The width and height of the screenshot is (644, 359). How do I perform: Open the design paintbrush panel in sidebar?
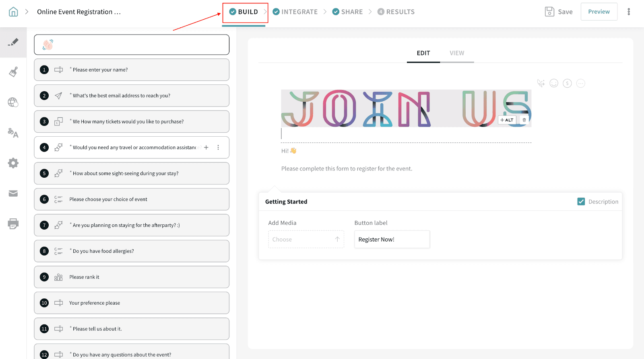(x=13, y=72)
